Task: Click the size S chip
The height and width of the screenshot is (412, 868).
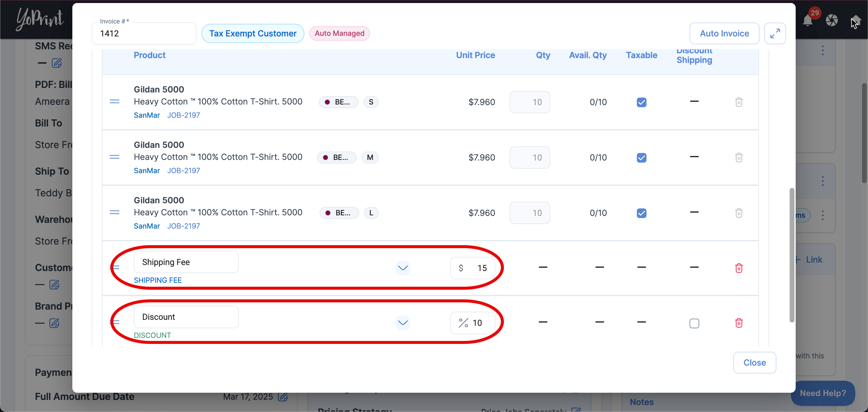Action: (x=371, y=102)
